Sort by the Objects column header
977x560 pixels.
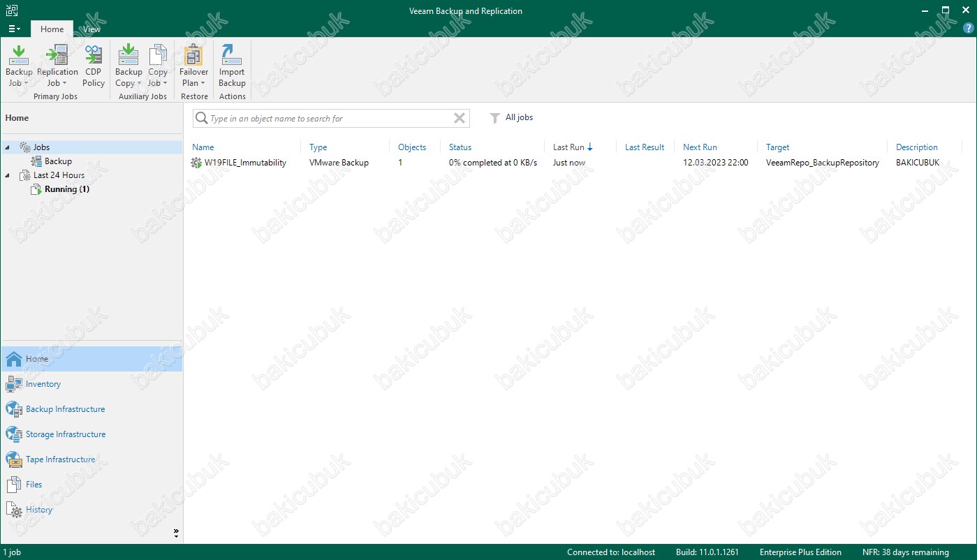(x=412, y=147)
